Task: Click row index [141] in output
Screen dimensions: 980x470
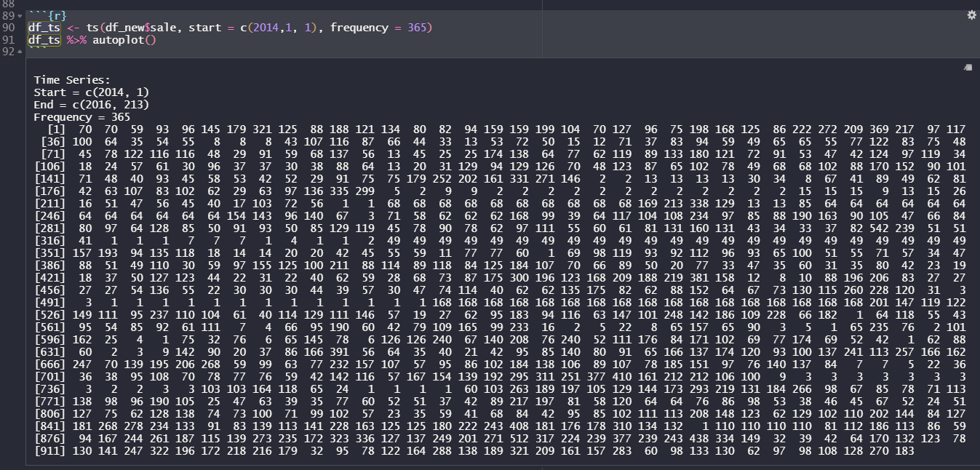Action: tap(49, 178)
